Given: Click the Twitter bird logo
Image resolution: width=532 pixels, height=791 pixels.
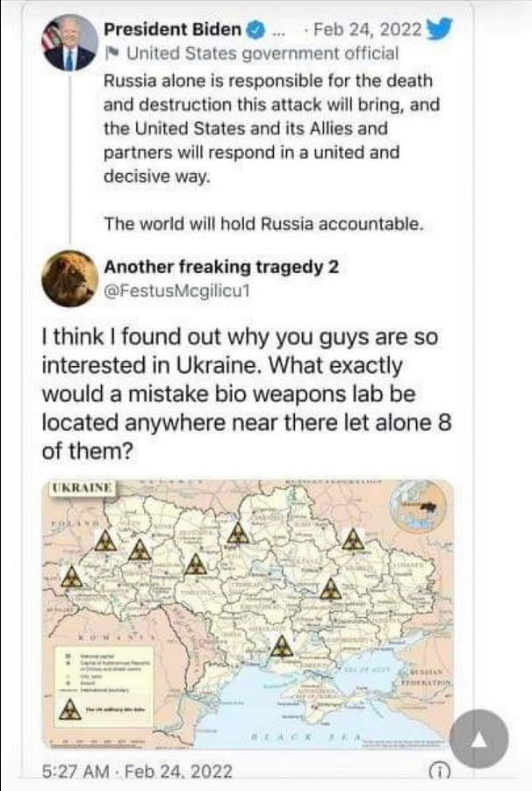Looking at the screenshot, I should click(x=439, y=29).
